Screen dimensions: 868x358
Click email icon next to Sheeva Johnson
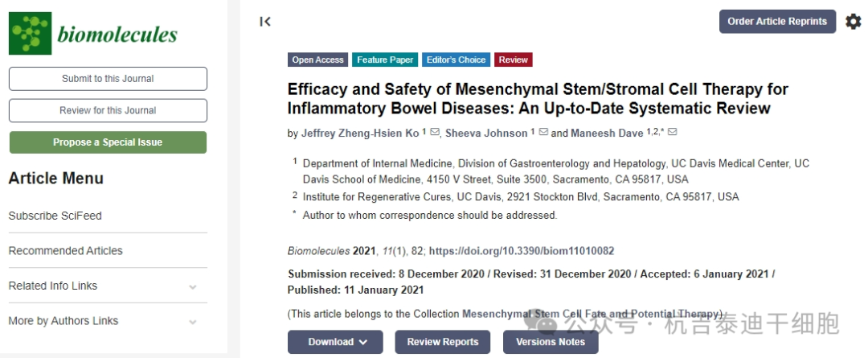[x=543, y=132]
